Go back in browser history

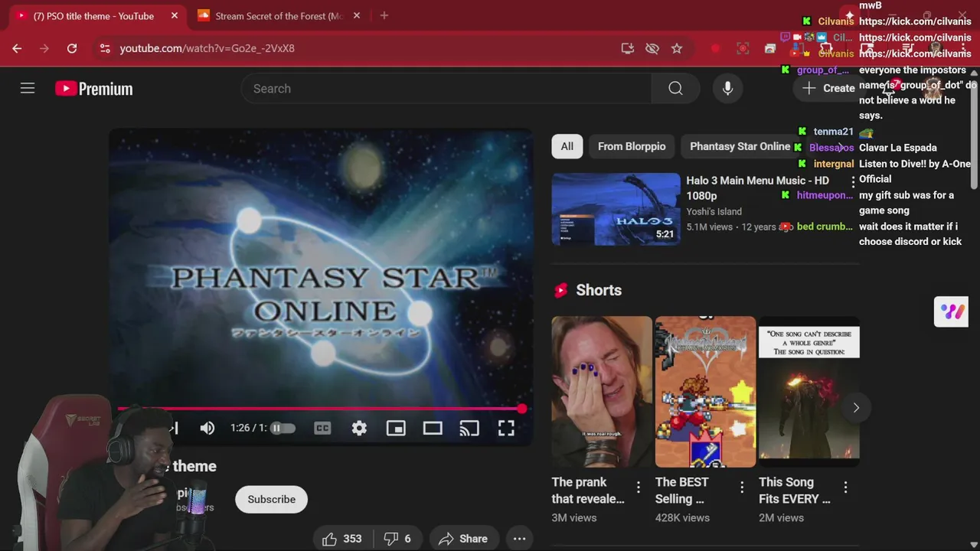click(17, 48)
